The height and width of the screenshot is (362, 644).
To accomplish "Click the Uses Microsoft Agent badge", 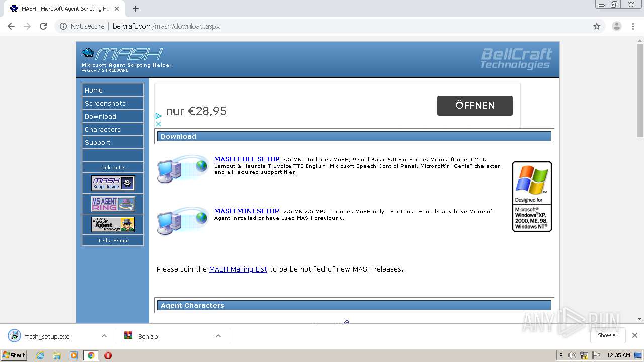I will point(113,224).
